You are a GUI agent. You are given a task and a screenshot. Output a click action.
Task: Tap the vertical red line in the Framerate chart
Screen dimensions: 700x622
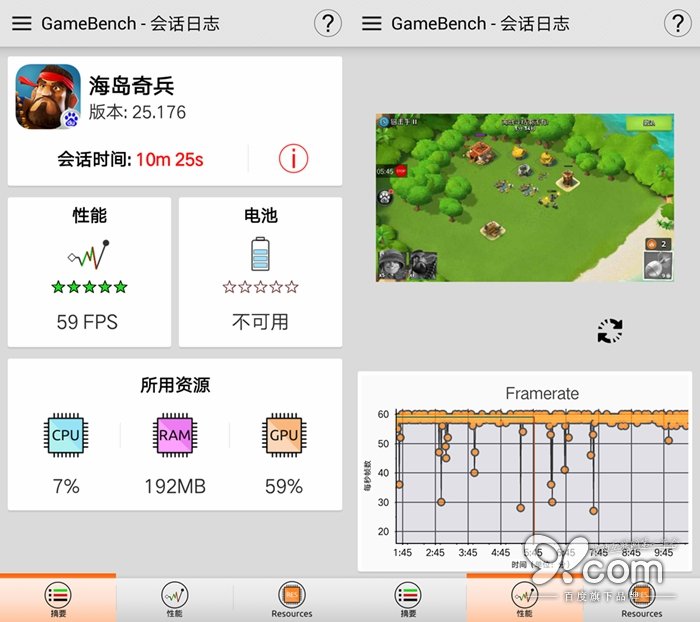[x=533, y=478]
